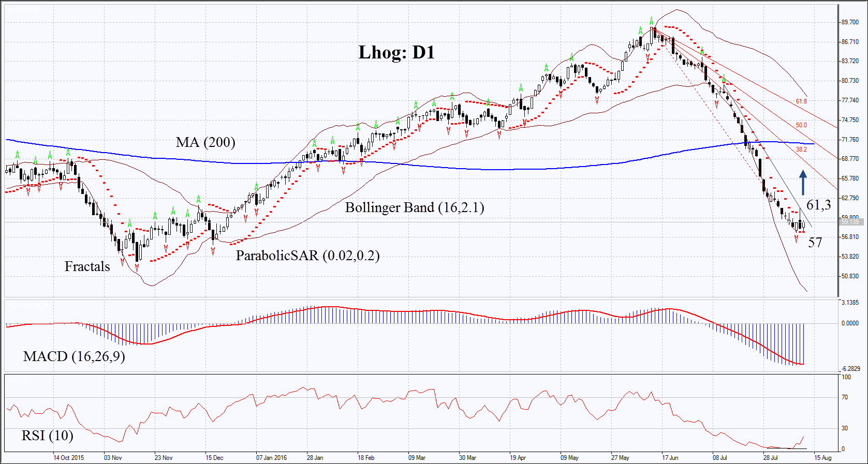Click the '30 Mar' date label
The image size is (868, 464).
(467, 458)
